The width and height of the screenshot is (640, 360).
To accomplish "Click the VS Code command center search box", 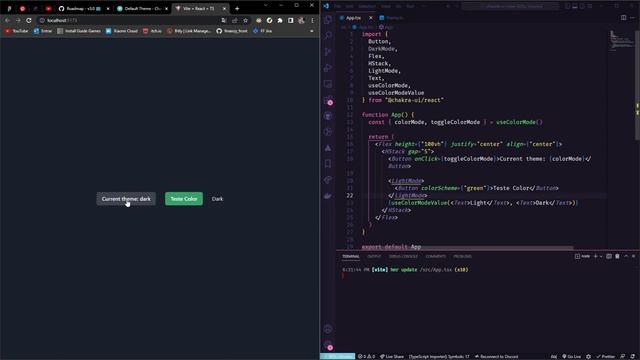I will tap(510, 6).
